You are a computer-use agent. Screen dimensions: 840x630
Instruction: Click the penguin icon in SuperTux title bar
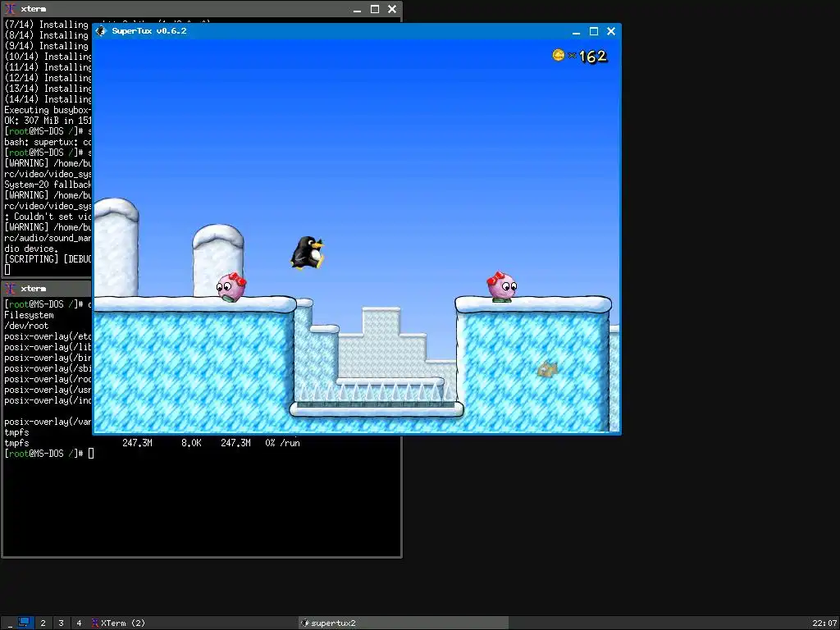click(101, 31)
